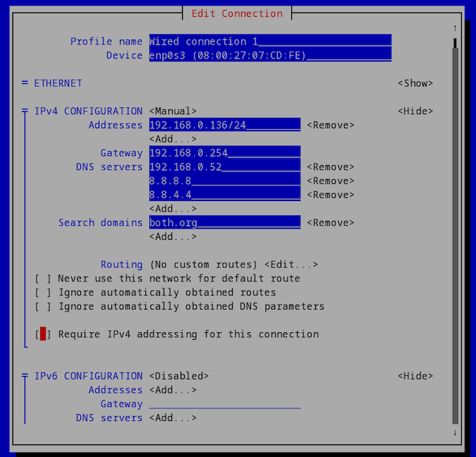476x457 pixels.
Task: Remove the 8.8.8.8 DNS server
Action: [330, 181]
